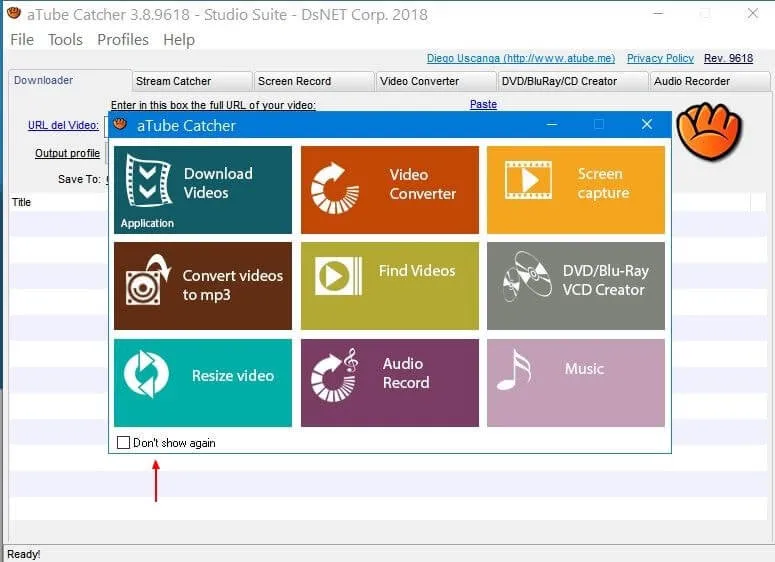Click the Screen capture filmstrip icon
The image size is (775, 562).
[528, 180]
